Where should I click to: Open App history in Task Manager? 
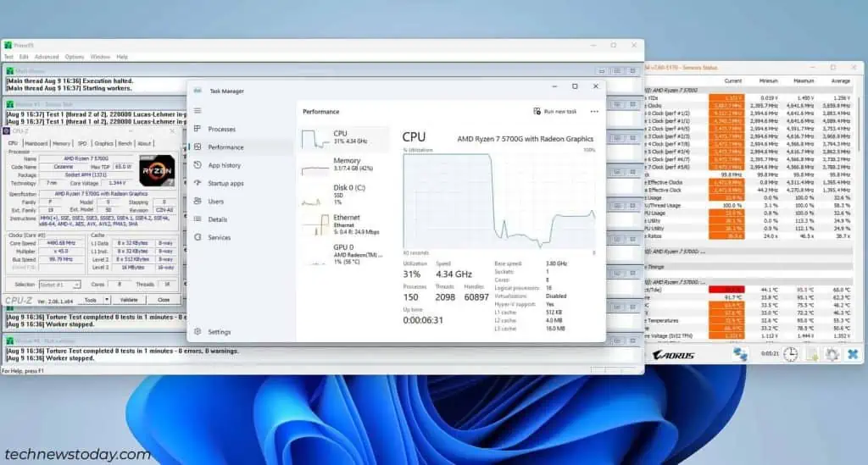224,165
